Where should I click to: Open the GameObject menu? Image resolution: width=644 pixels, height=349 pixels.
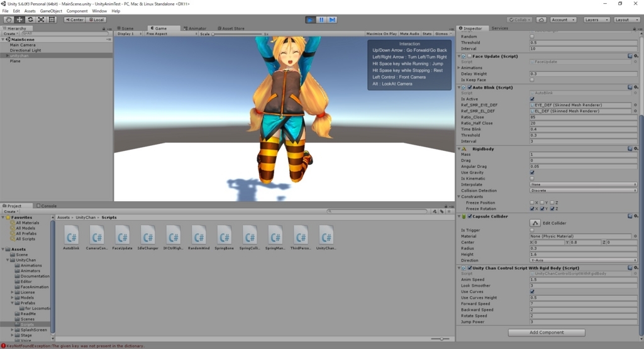tap(51, 11)
